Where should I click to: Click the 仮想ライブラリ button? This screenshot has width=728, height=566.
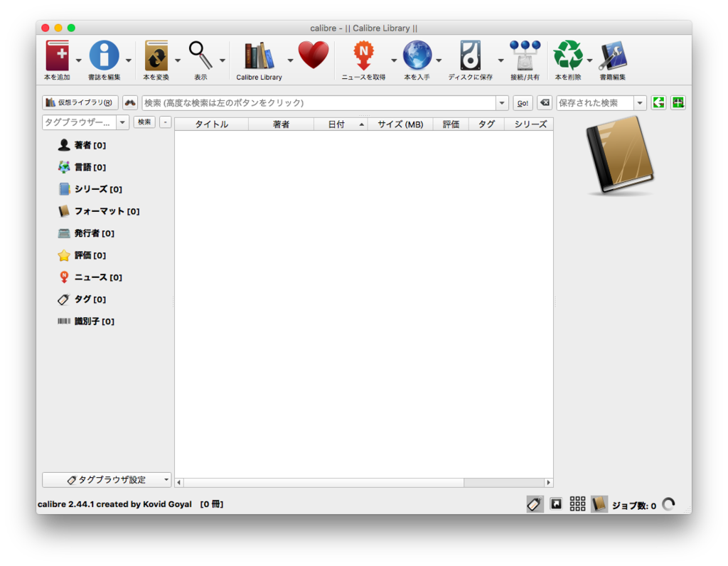click(x=80, y=102)
